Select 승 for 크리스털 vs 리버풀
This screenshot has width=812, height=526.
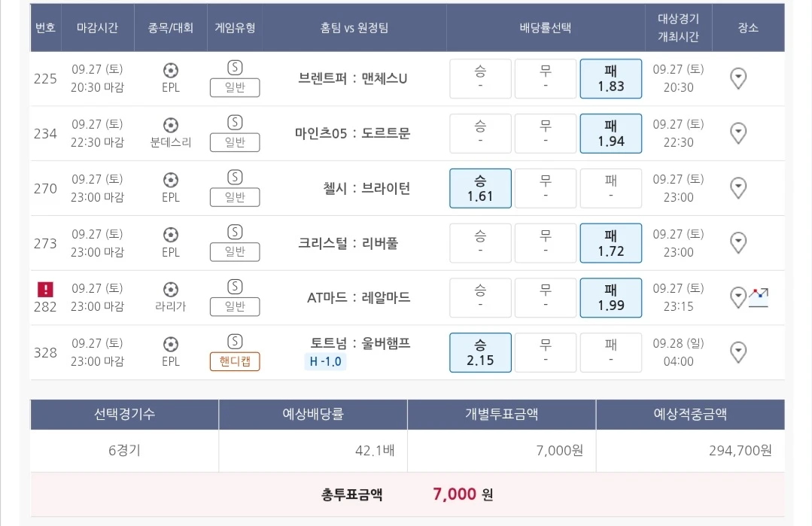coord(480,243)
